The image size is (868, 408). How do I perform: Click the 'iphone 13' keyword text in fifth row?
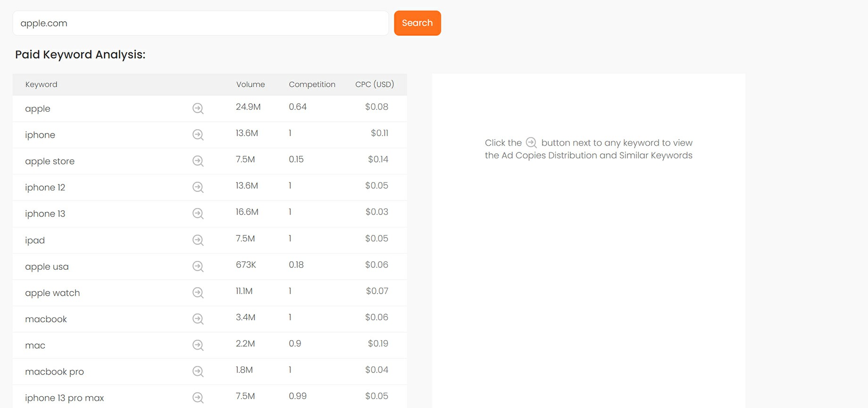coord(45,214)
